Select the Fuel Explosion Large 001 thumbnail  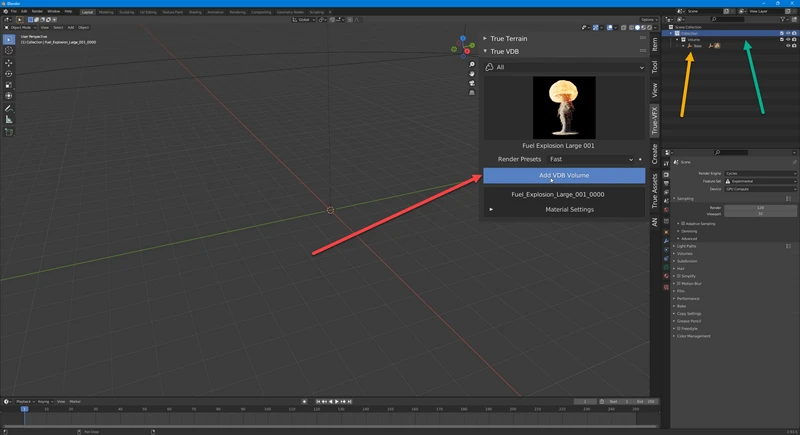coord(564,108)
